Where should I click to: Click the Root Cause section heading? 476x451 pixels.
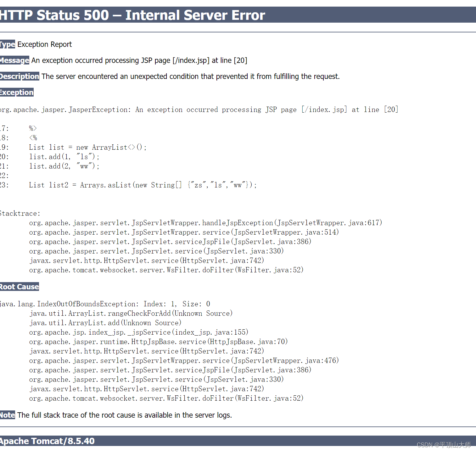click(19, 287)
